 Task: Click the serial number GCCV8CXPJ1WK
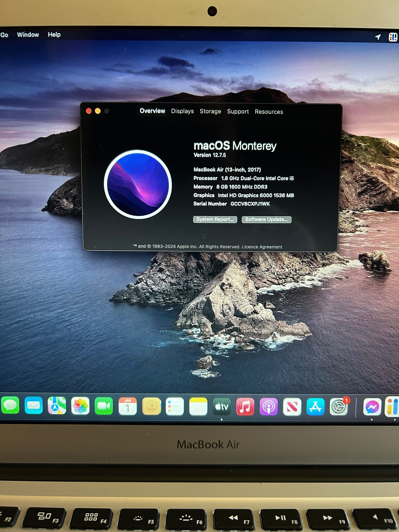click(x=250, y=204)
